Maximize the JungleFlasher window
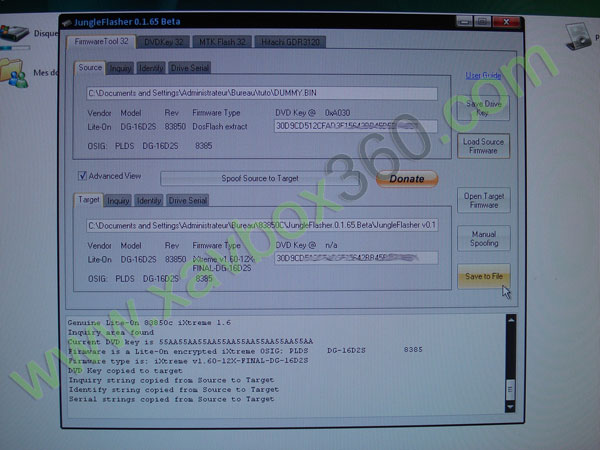 tap(482, 22)
